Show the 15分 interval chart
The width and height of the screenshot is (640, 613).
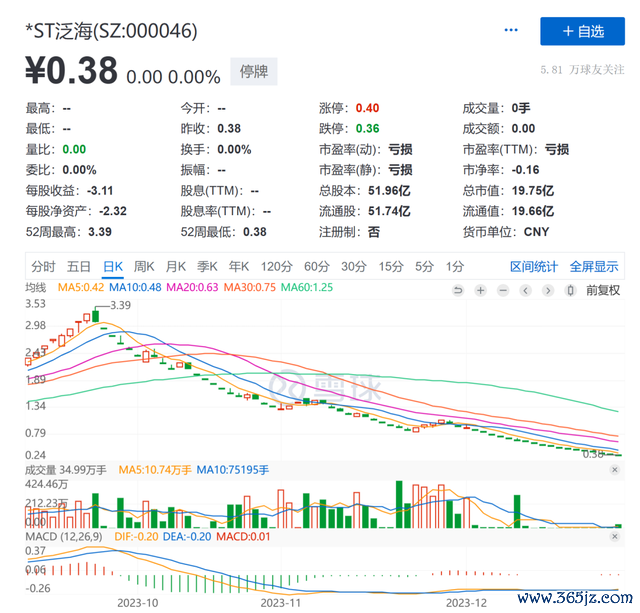[391, 267]
